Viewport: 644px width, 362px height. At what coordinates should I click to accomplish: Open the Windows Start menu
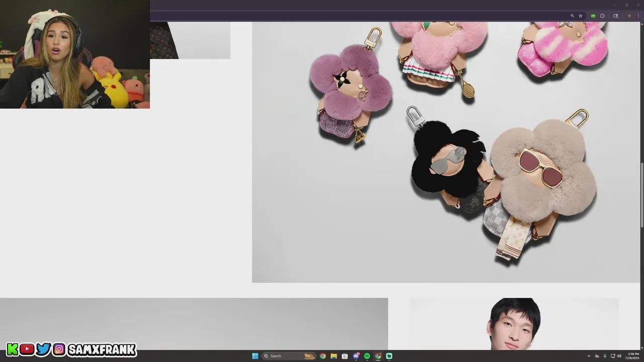pos(255,356)
